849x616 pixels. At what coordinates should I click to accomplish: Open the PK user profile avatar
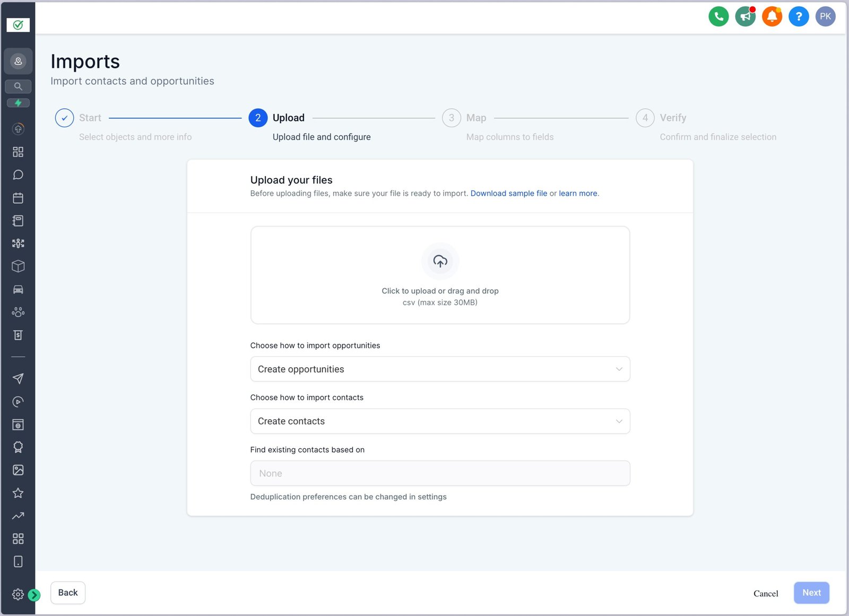(825, 16)
